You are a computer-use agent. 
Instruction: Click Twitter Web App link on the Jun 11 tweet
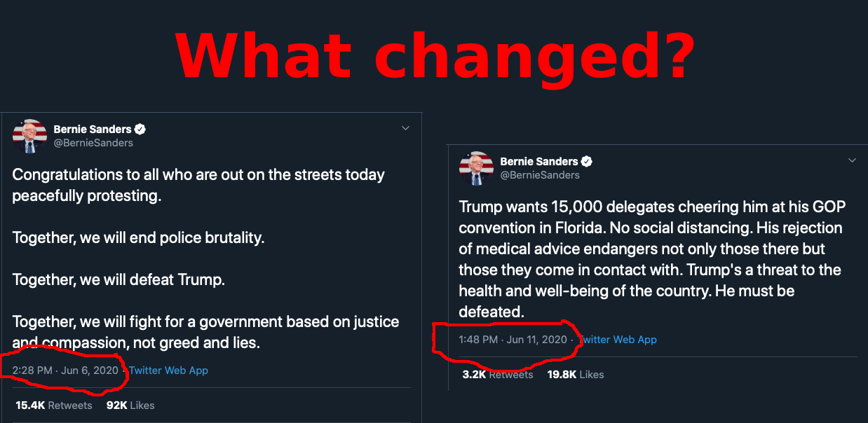tap(617, 340)
